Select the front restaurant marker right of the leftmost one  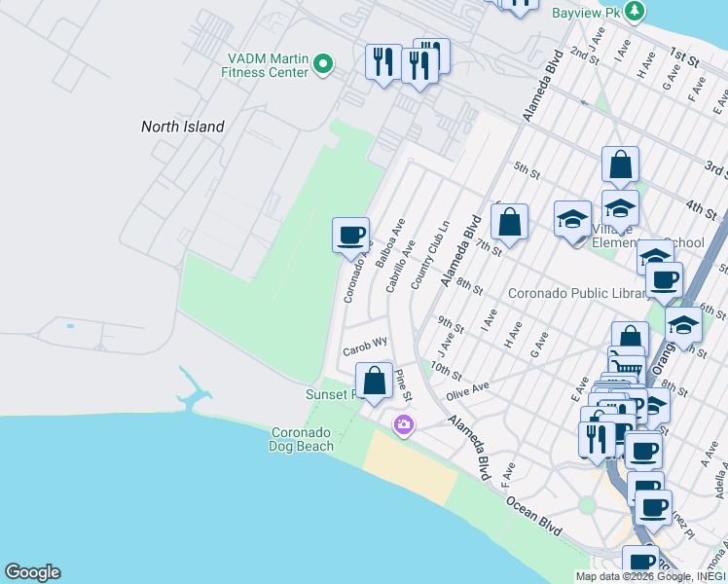pos(419,68)
